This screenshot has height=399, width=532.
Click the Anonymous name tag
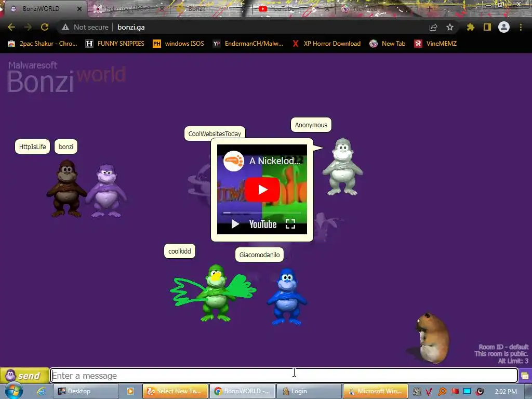pos(311,125)
